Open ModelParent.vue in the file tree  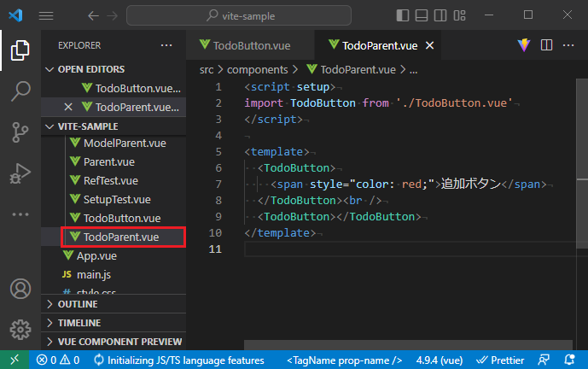pyautogui.click(x=114, y=143)
